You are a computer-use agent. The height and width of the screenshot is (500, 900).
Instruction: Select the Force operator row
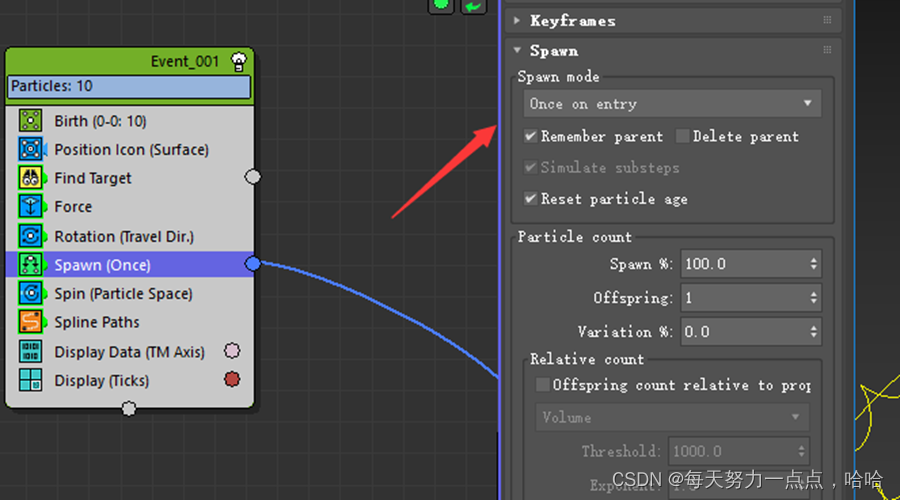130,207
